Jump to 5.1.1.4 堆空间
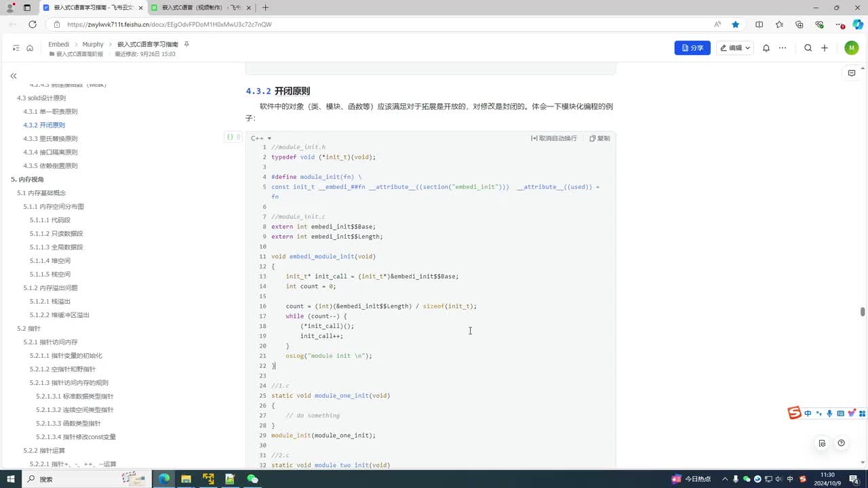This screenshot has height=488, width=868. tap(50, 260)
